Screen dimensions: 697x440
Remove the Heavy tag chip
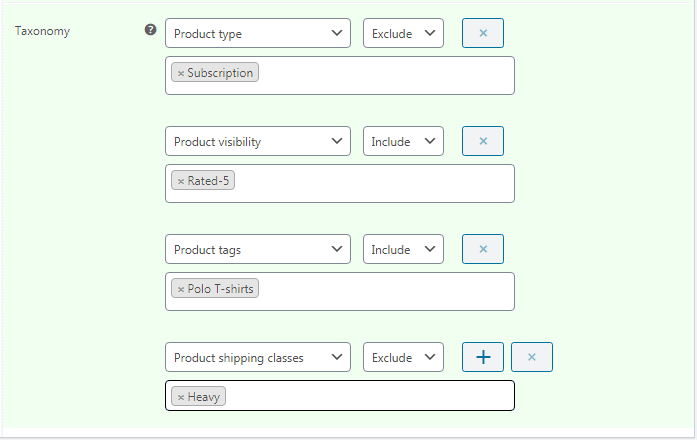[x=181, y=397]
